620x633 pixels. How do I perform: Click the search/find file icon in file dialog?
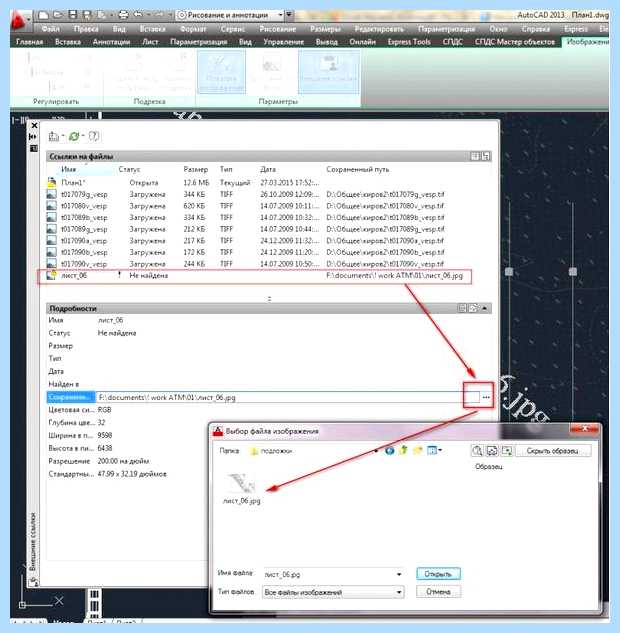pos(477,451)
